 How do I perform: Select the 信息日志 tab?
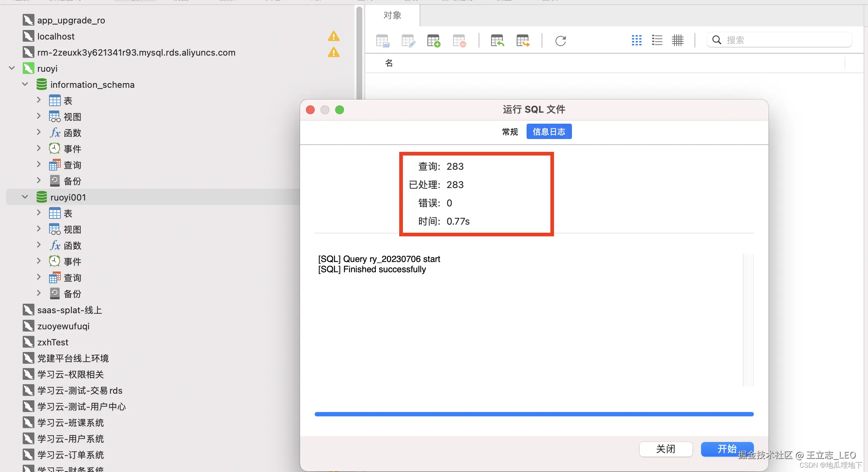549,132
